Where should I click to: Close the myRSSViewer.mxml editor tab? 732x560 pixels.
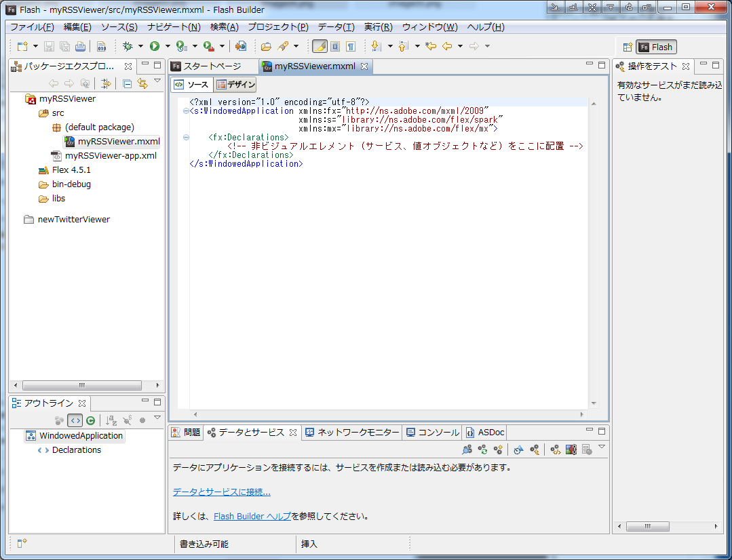pyautogui.click(x=364, y=66)
